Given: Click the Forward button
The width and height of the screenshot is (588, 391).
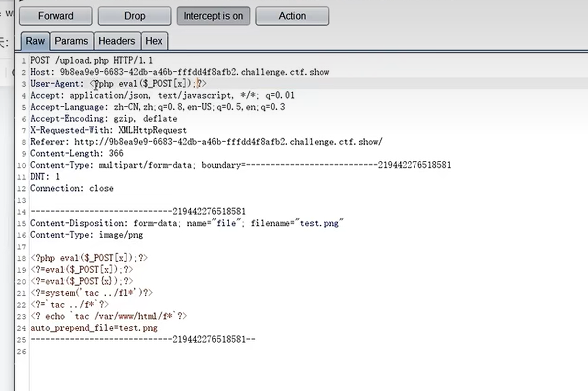Looking at the screenshot, I should tap(55, 16).
